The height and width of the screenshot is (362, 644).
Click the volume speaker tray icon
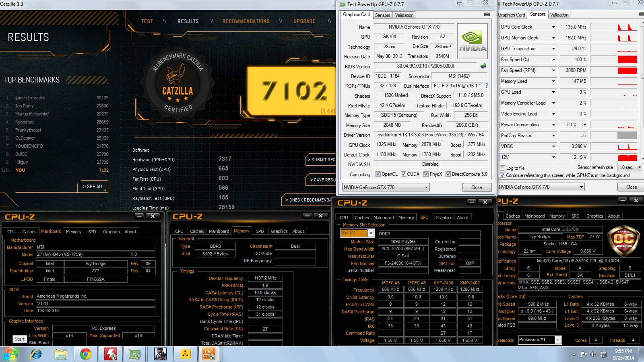point(593,354)
